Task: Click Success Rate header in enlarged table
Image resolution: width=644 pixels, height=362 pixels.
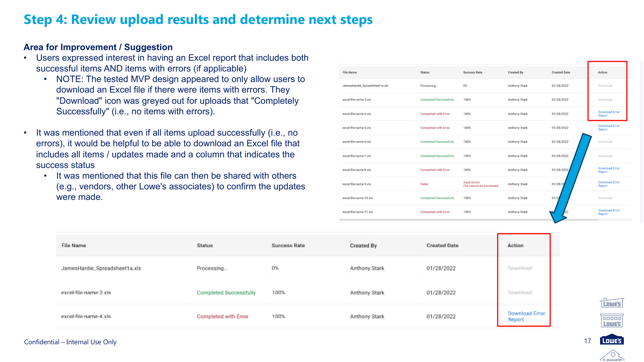Action: pyautogui.click(x=288, y=245)
